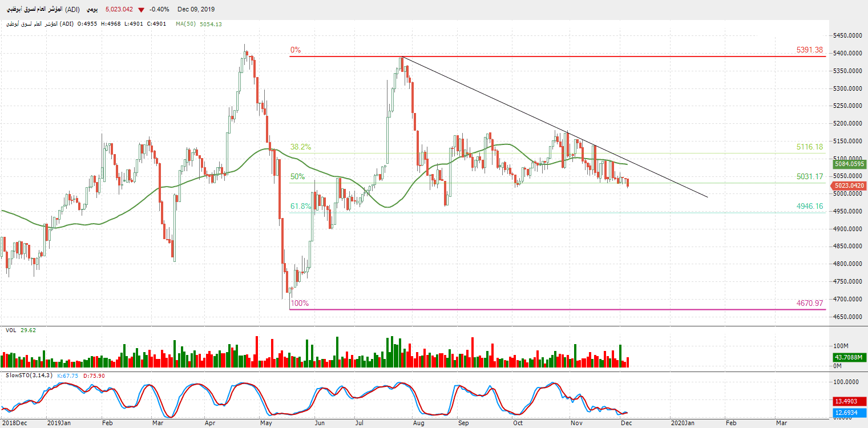Screen dimensions: 868x428
Task: Click the Fibonacci price 4946.16
Action: [x=810, y=207]
